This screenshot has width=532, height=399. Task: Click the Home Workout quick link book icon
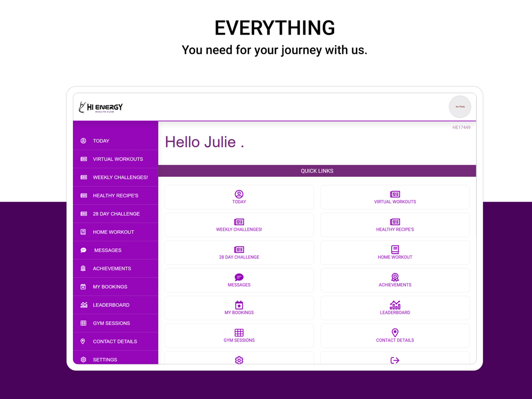395,250
